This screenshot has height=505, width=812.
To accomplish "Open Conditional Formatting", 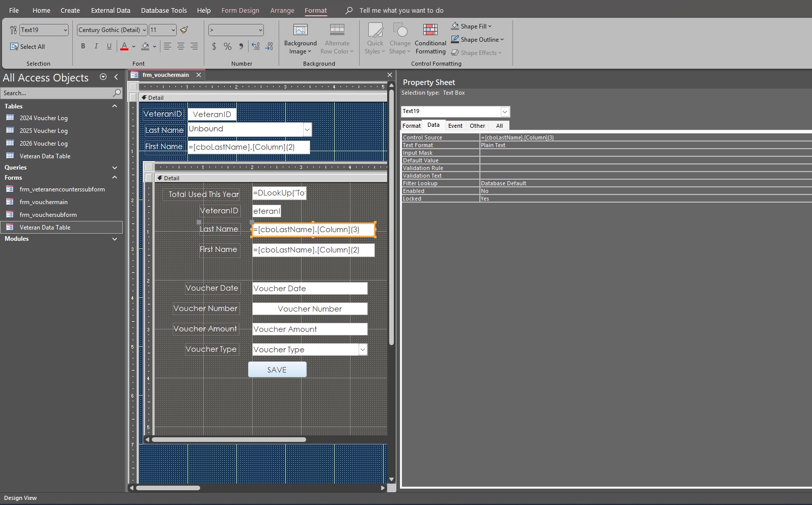I will [430, 39].
